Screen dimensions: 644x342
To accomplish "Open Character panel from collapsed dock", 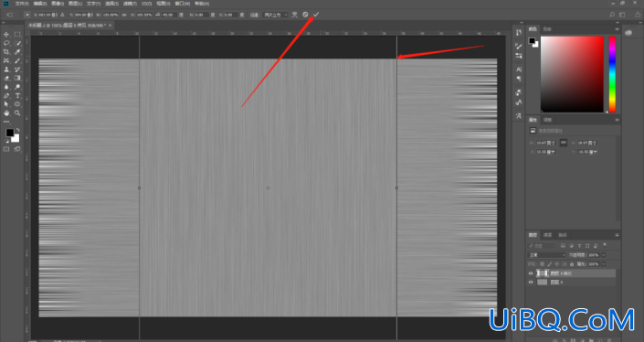I will pos(519,69).
